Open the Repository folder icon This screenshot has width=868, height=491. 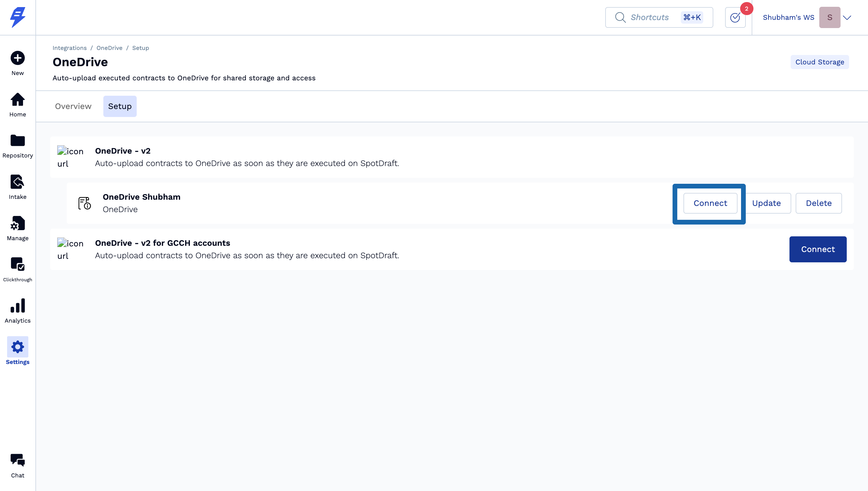[x=17, y=141]
